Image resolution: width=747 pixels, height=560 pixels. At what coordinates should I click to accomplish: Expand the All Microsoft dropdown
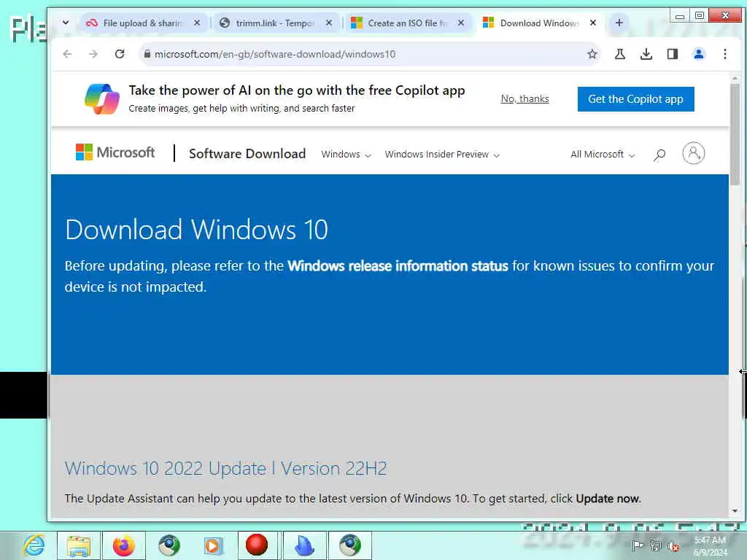click(603, 155)
